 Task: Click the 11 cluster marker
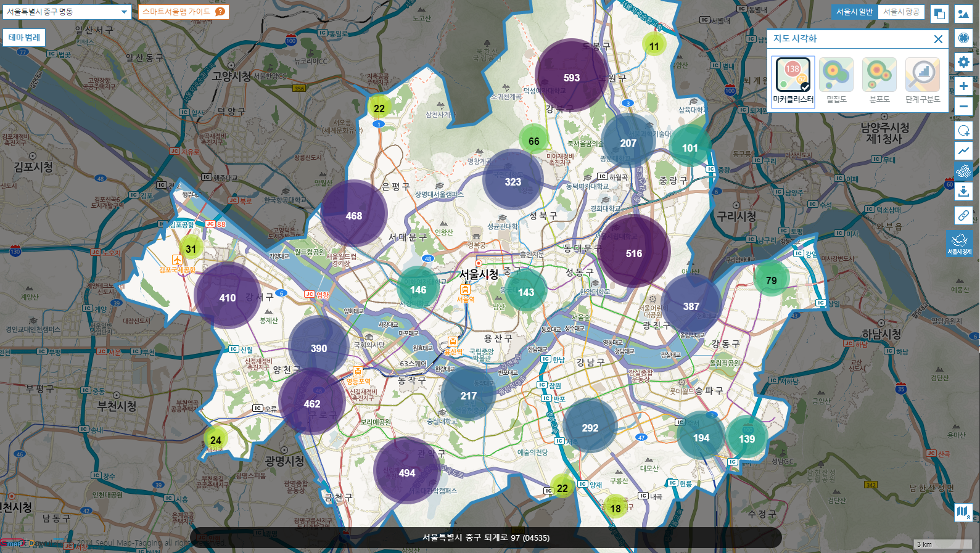[654, 46]
